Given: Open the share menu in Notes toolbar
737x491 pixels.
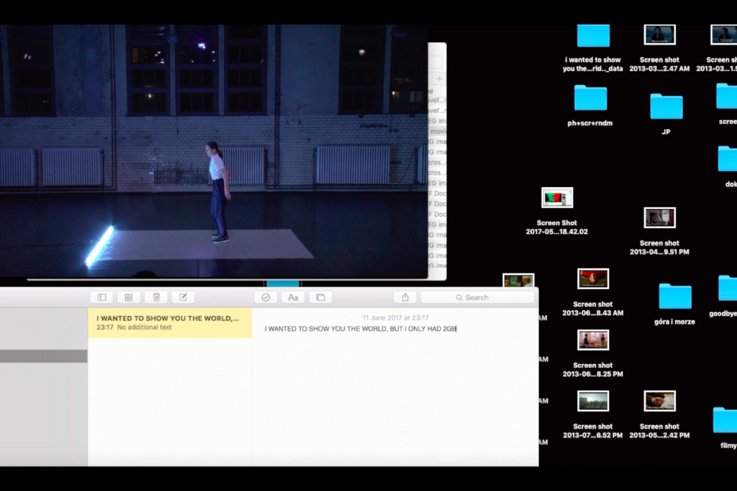Looking at the screenshot, I should pyautogui.click(x=405, y=297).
